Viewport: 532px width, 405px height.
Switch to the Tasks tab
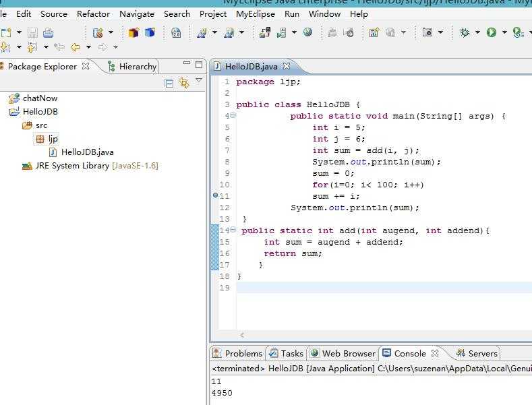point(287,353)
